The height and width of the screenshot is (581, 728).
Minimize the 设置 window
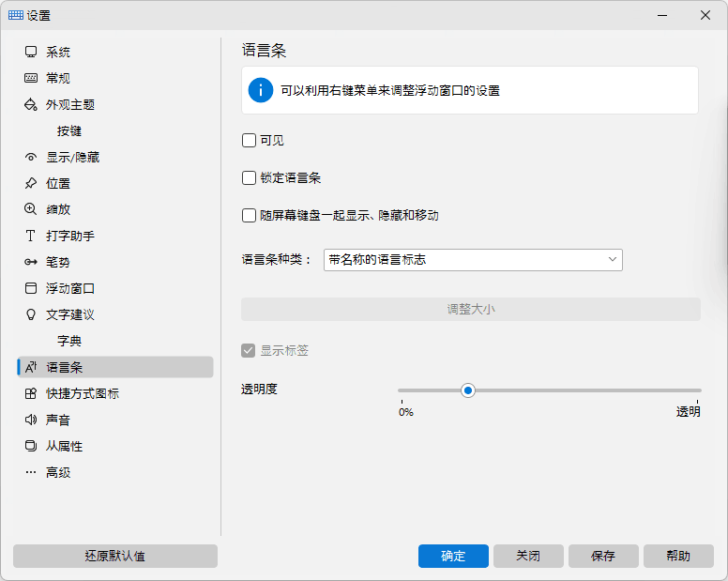(662, 15)
